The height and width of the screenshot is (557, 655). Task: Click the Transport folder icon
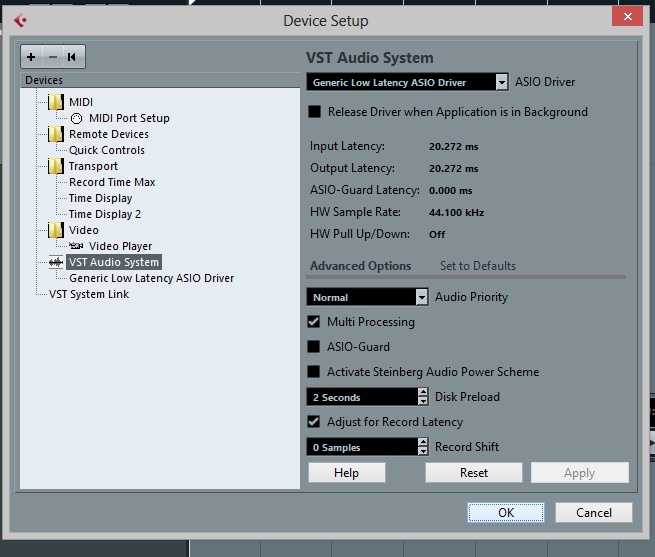pos(56,166)
